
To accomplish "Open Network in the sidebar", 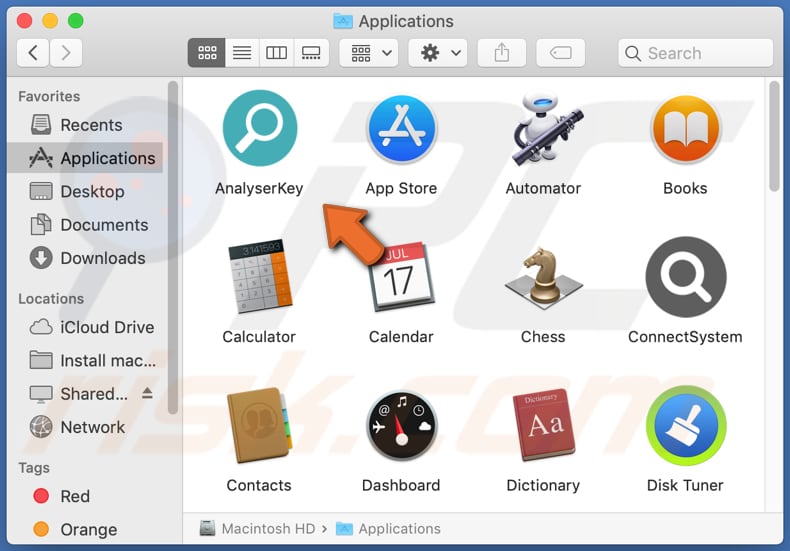I will click(x=85, y=427).
